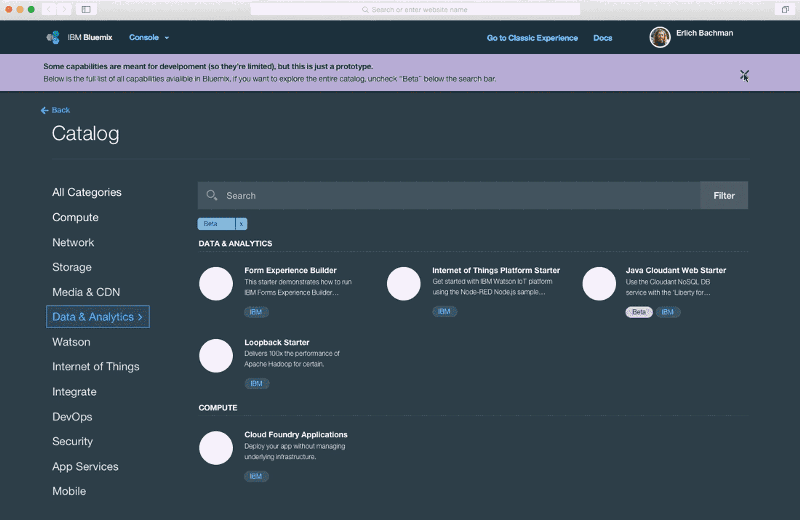Remove the Beta filter tag
Screen dimensions: 800x520
(241, 224)
